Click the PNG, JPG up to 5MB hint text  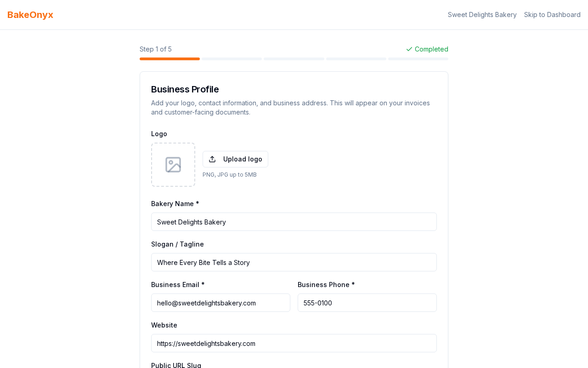tap(229, 174)
